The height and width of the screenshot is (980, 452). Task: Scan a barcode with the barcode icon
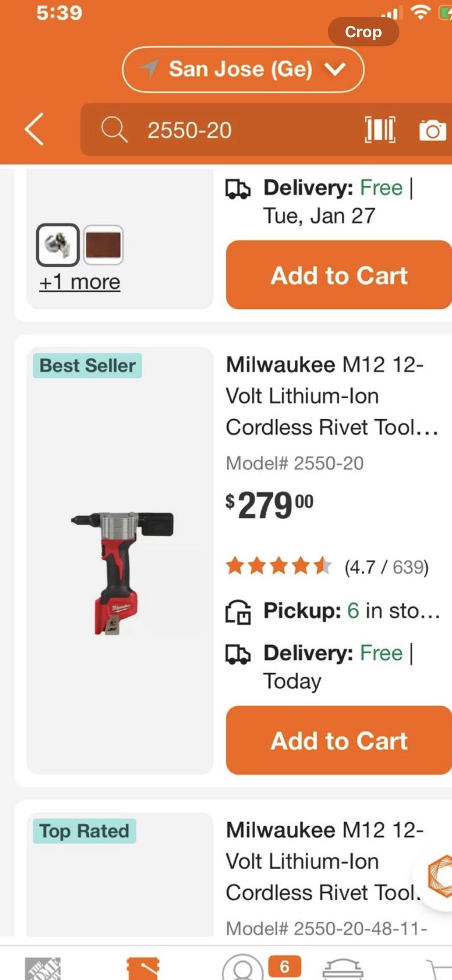pos(380,130)
